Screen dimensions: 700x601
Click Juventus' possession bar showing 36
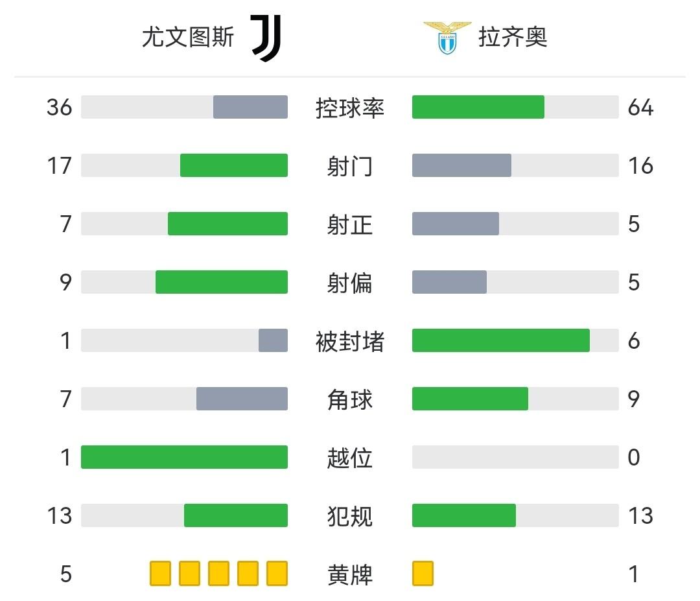click(250, 107)
